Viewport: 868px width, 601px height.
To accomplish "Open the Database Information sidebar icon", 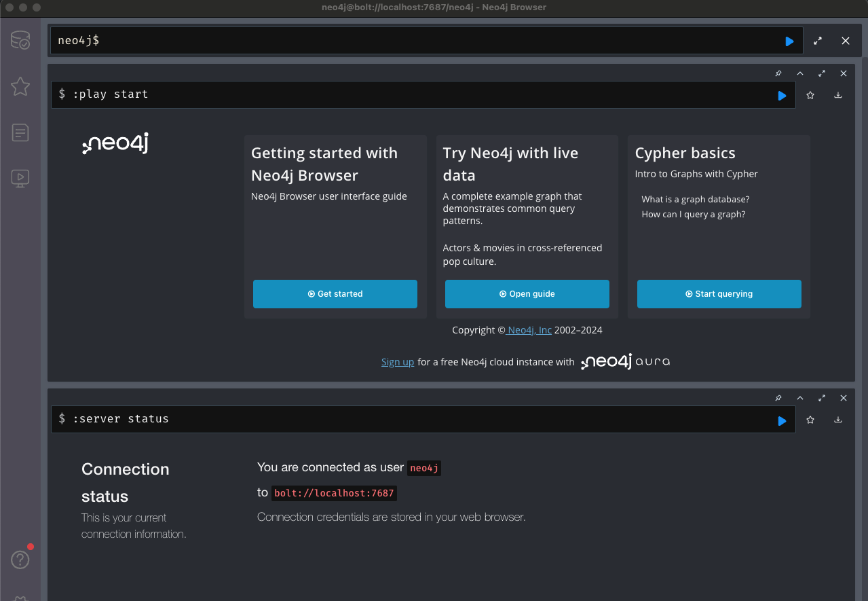I will (20, 41).
